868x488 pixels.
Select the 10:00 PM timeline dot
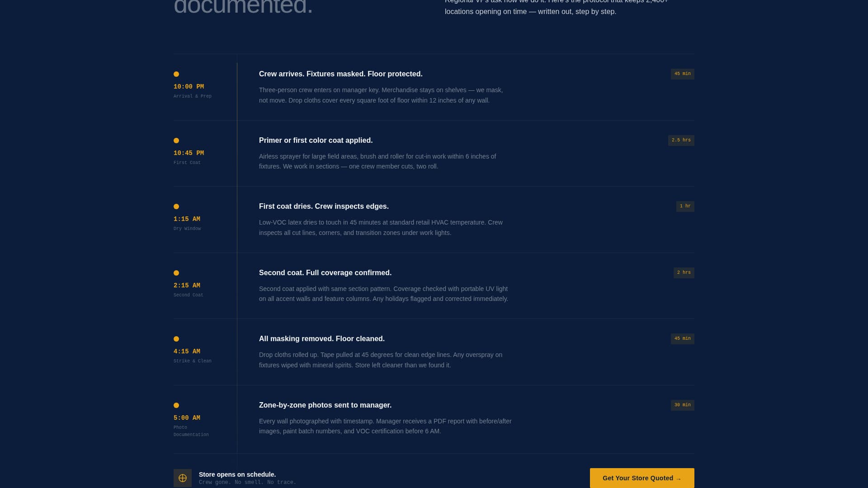176,74
